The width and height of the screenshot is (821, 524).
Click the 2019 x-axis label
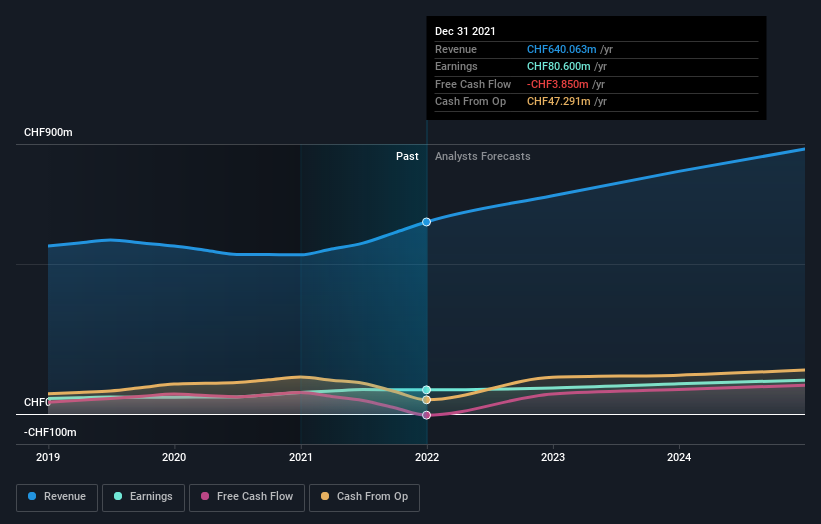point(48,458)
